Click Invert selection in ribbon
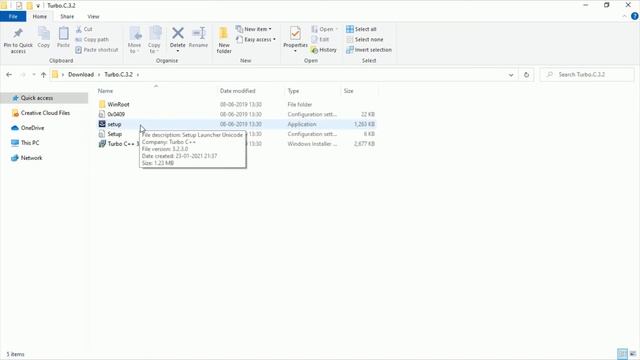Image resolution: width=640 pixels, height=360 pixels. click(369, 50)
